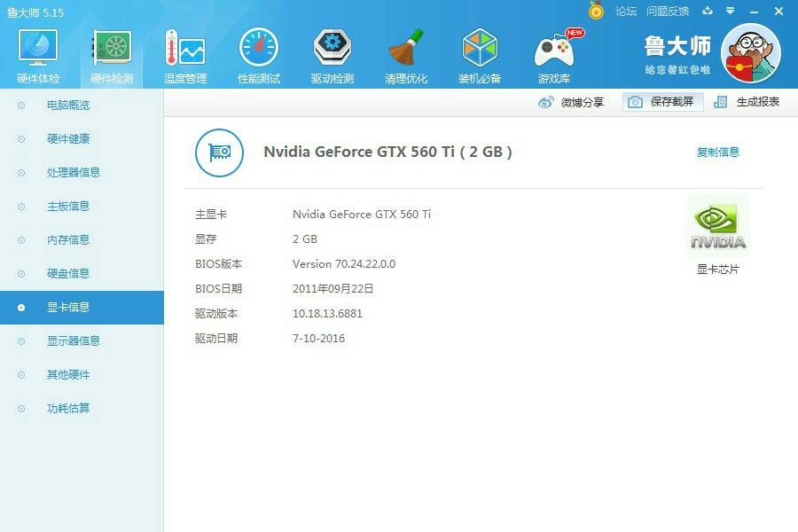Viewport: 798px width, 532px height.
Task: Click 微博分享 share button
Action: click(x=571, y=102)
